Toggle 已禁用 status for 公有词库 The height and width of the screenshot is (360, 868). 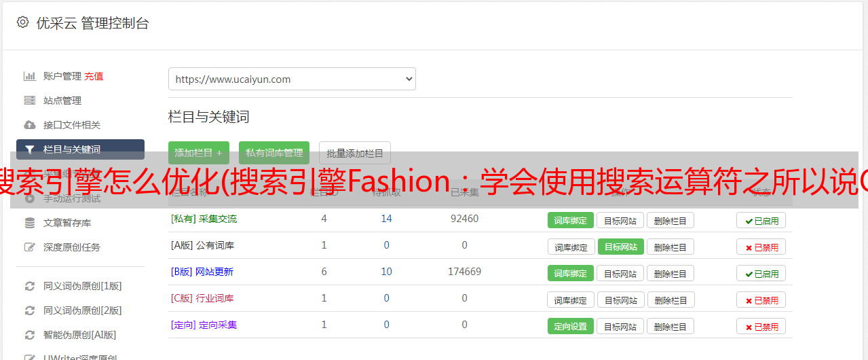pyautogui.click(x=761, y=247)
